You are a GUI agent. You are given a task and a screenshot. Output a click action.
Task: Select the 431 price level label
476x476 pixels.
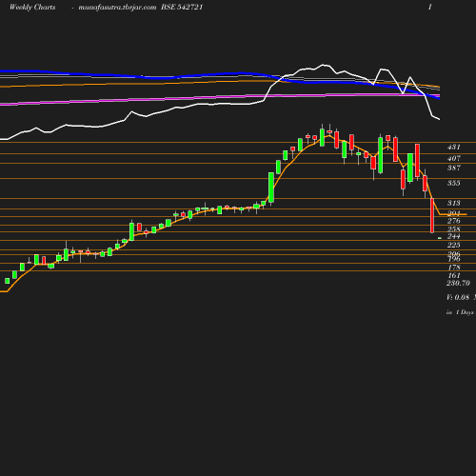tap(454, 147)
